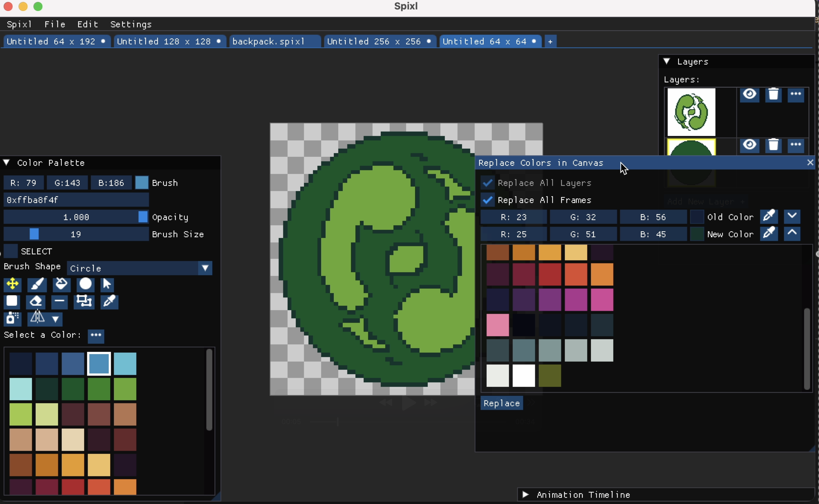Open the mirror symmetry tool options
819x504 pixels.
tap(45, 319)
